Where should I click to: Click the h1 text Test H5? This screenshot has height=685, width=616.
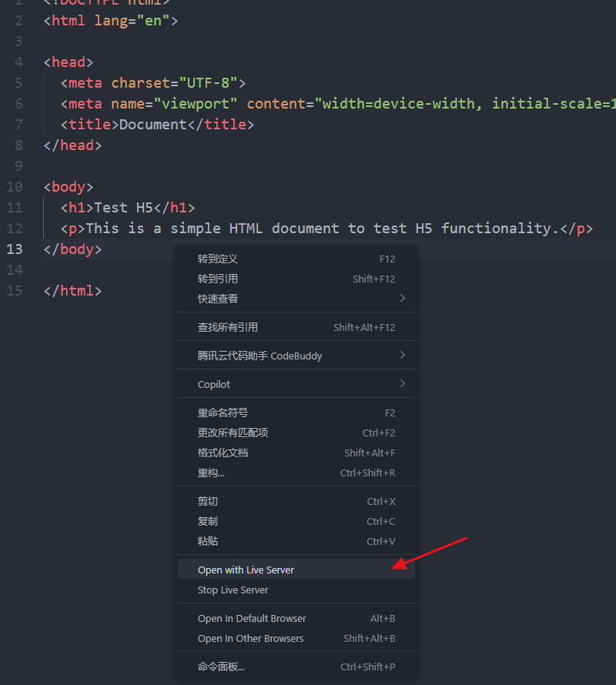[123, 208]
